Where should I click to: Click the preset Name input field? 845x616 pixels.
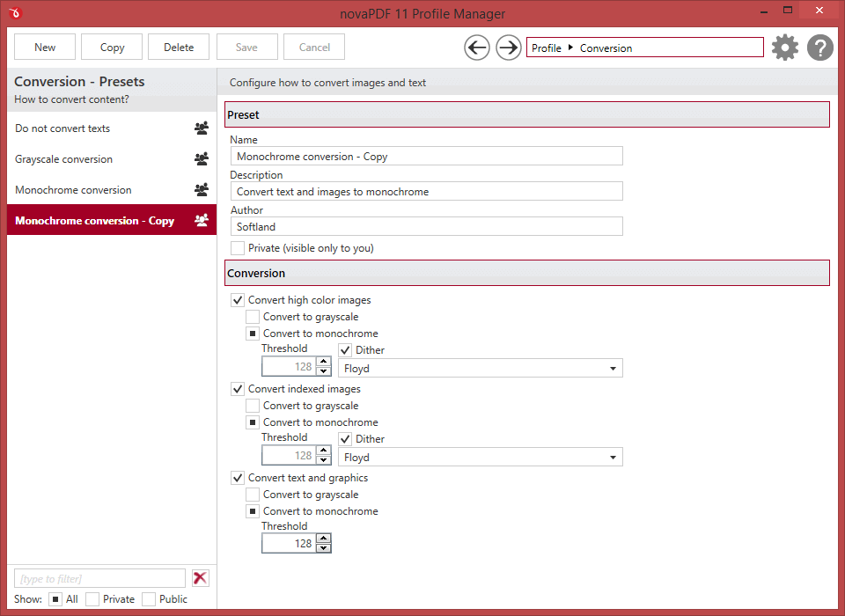[429, 157]
